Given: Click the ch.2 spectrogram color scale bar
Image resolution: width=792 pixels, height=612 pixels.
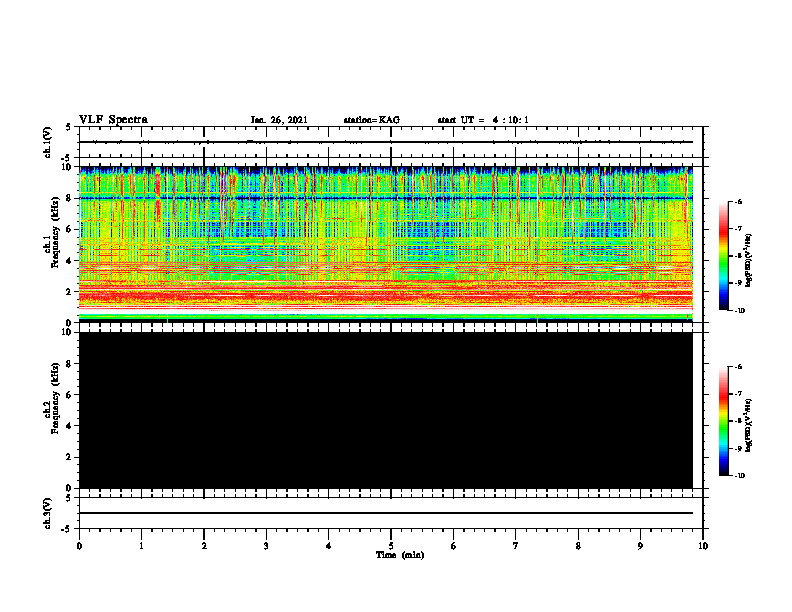Looking at the screenshot, I should (723, 421).
